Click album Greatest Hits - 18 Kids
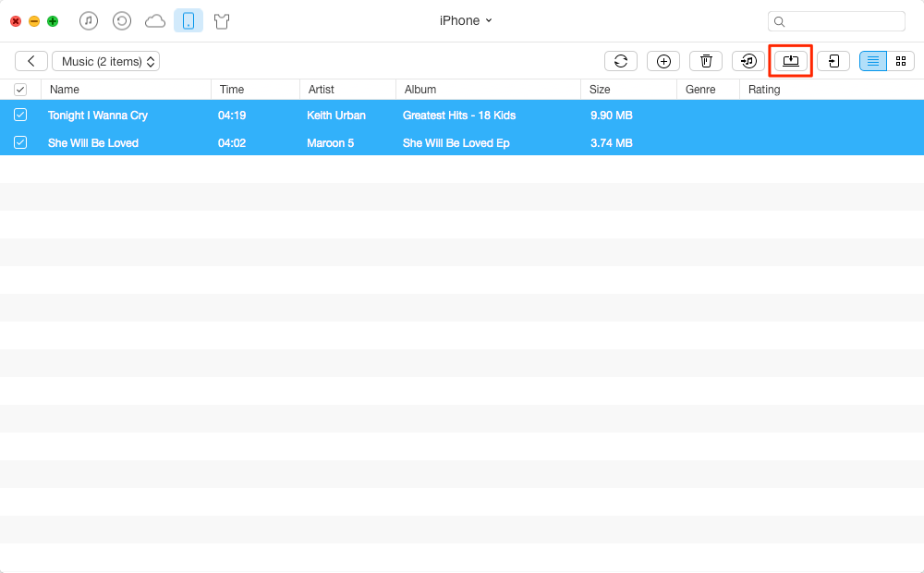 click(459, 116)
